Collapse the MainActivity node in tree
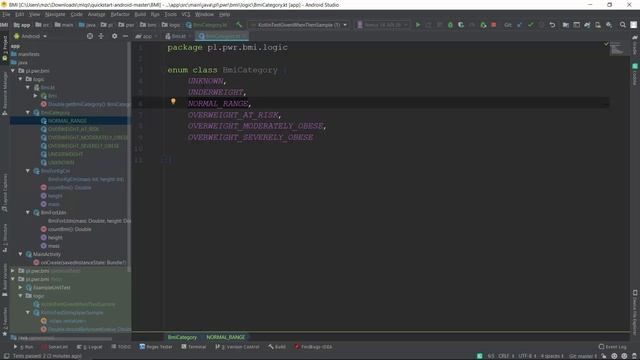The width and height of the screenshot is (640, 360). 20,254
